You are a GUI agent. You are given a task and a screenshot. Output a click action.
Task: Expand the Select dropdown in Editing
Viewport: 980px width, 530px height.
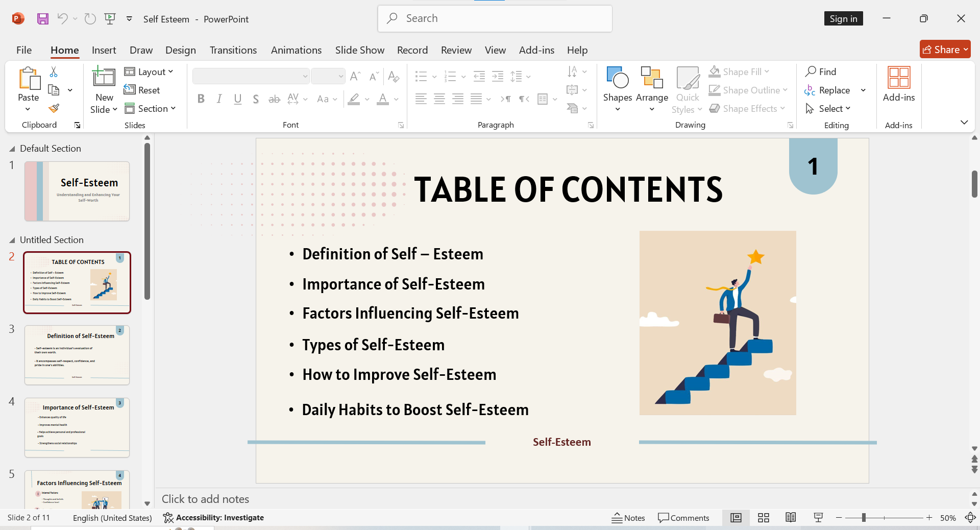coord(828,109)
